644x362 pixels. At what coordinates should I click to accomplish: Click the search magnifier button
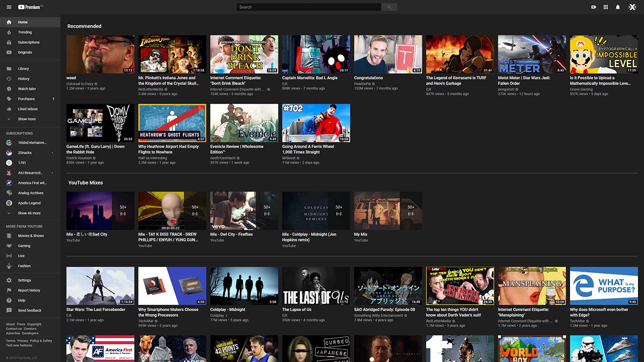(x=389, y=7)
